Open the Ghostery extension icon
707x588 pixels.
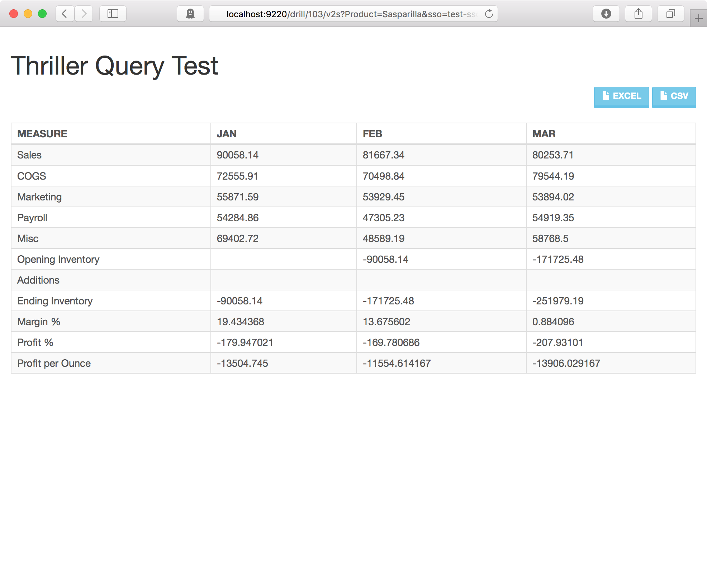tap(190, 14)
